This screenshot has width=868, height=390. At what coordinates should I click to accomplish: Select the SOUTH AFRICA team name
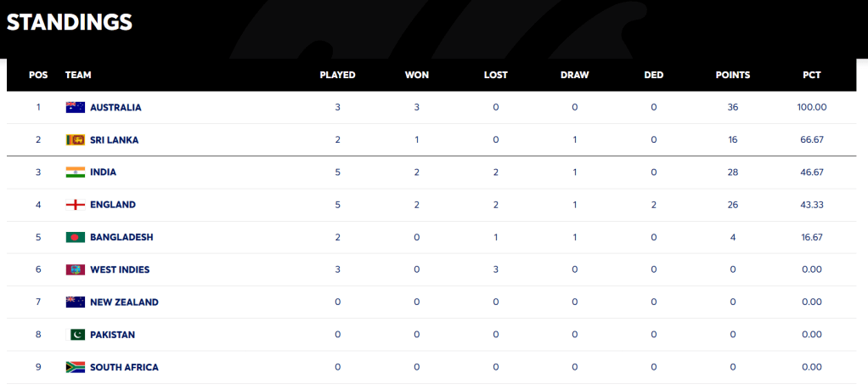coord(124,367)
